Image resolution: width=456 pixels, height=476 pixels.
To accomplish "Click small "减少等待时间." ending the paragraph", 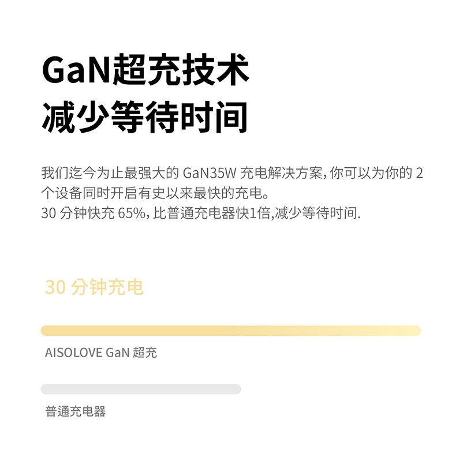I will click(x=317, y=213).
